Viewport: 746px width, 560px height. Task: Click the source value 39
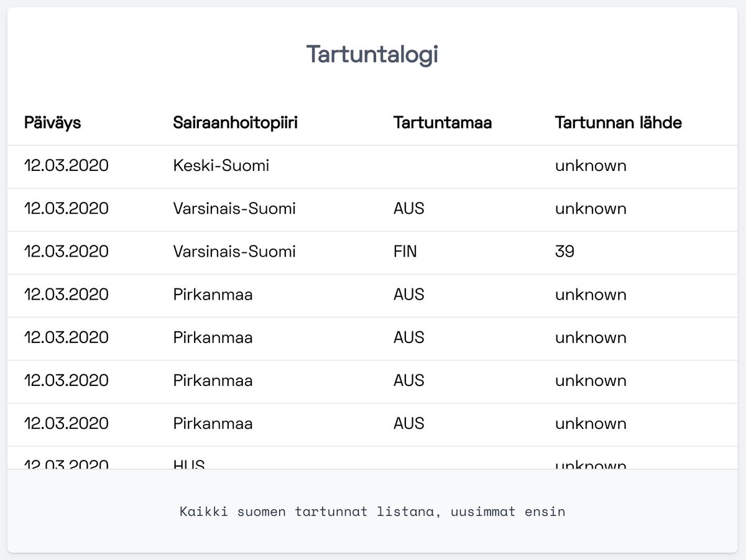[565, 252]
